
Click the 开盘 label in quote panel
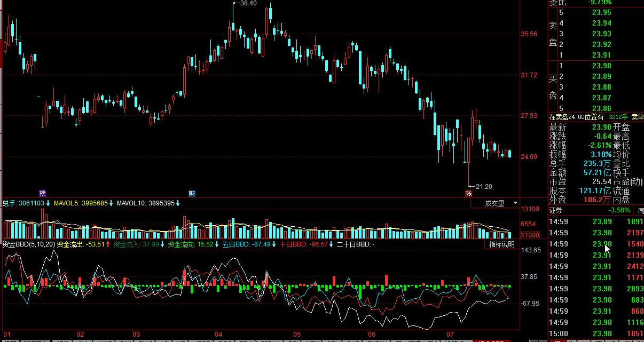622,127
